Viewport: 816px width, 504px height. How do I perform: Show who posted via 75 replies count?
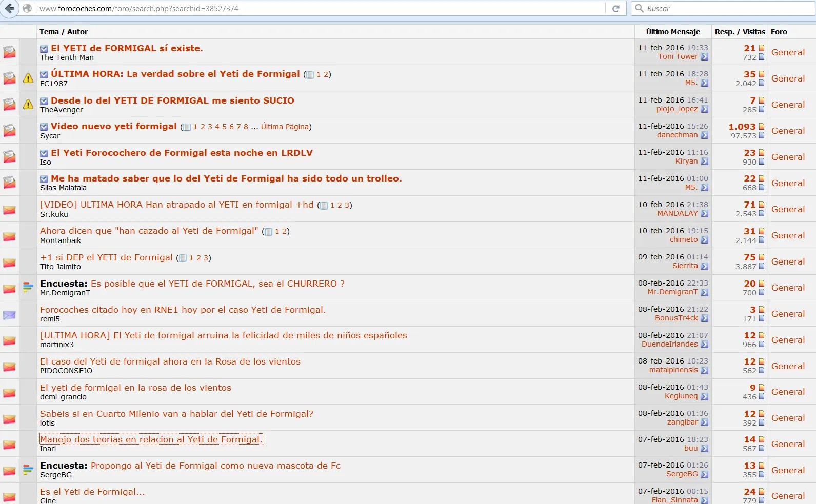(x=750, y=257)
